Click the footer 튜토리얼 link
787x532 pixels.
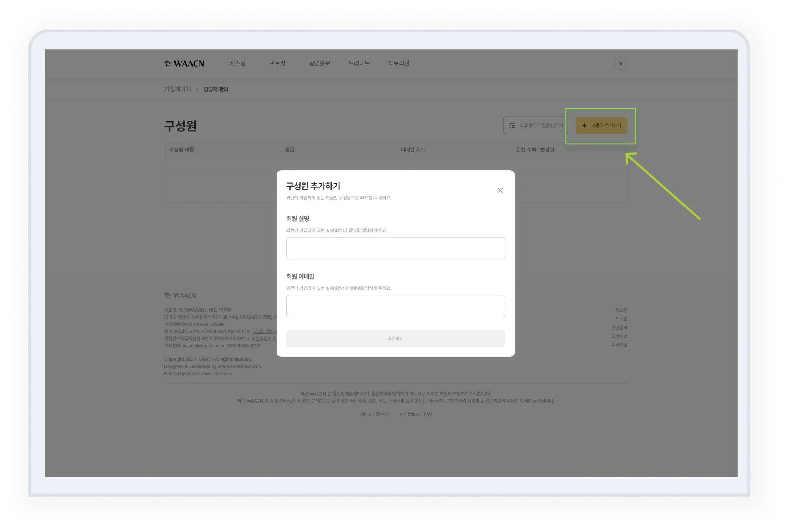click(619, 345)
